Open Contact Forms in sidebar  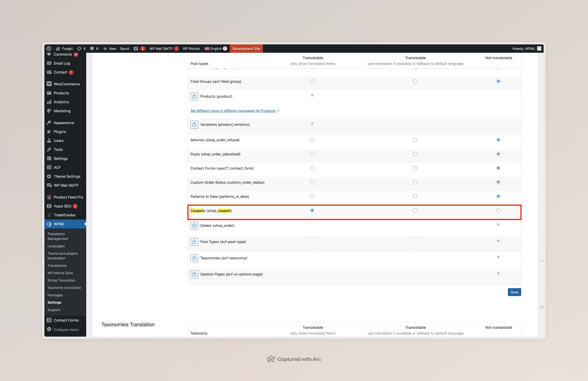[x=65, y=320]
